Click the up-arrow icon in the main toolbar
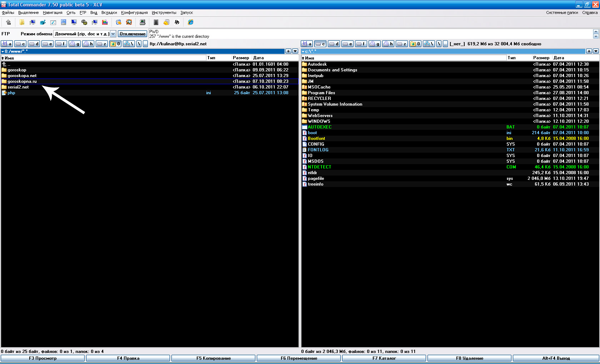600x364 pixels. coord(9,22)
